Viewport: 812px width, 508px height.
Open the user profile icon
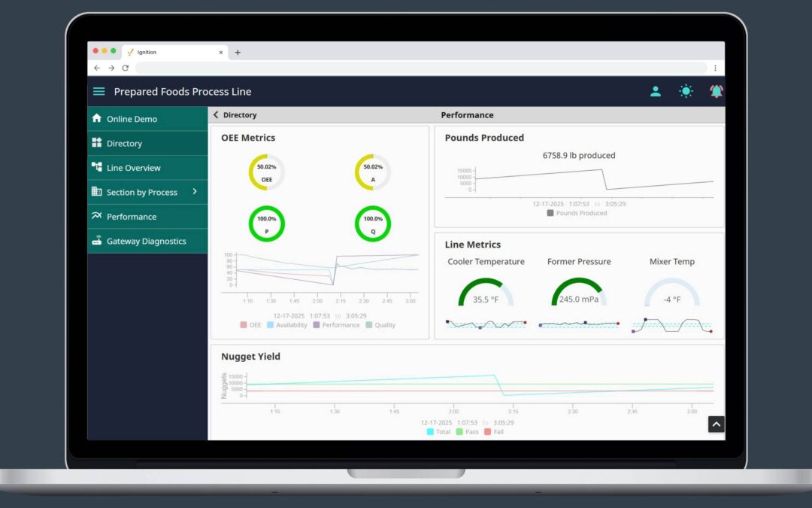(655, 90)
